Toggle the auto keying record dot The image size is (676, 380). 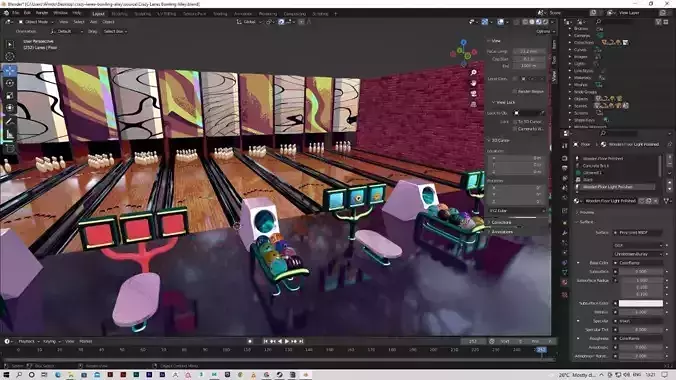click(250, 341)
